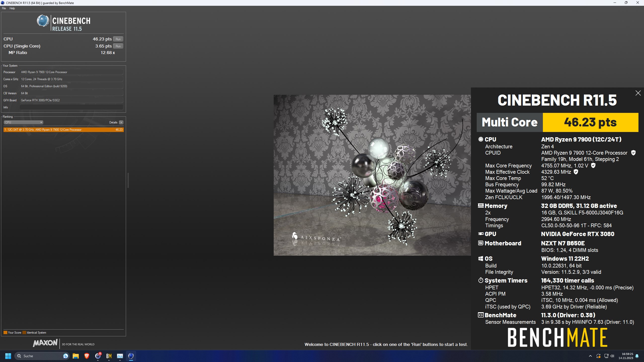Open the lock-globe app in the taskbar
Screen dimensions: 644x362
tap(98, 356)
